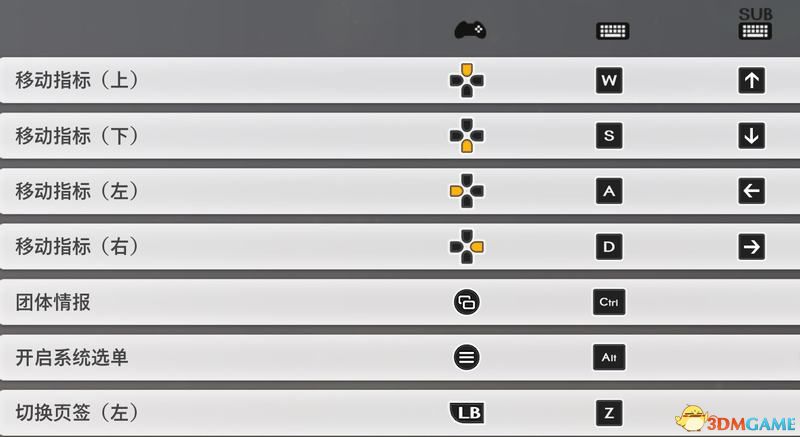
Task: Open the 3DMGAME watermark logo
Action: 736,420
